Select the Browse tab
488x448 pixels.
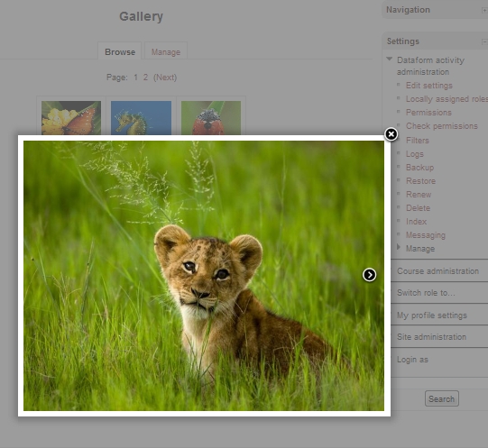pos(120,51)
